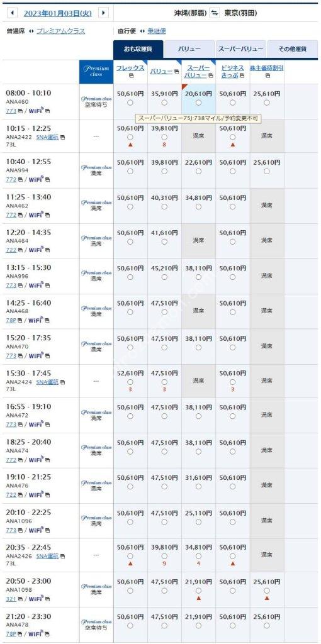
Task: Click the 乗継便 connecting flights link
Action: (157, 31)
